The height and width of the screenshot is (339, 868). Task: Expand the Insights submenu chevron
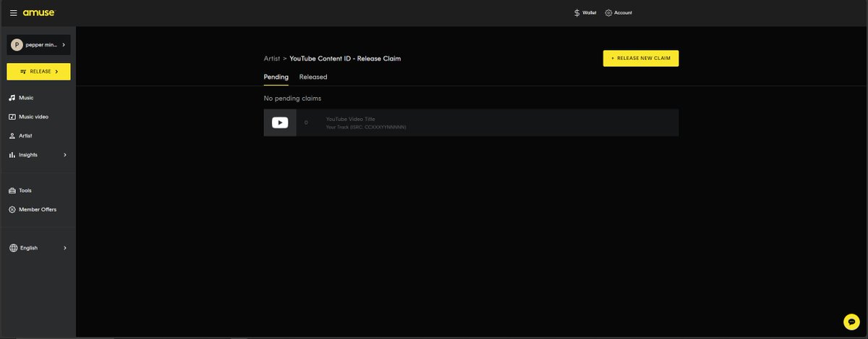click(65, 155)
